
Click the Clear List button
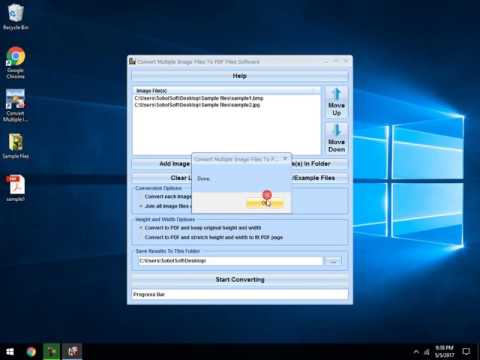point(162,178)
